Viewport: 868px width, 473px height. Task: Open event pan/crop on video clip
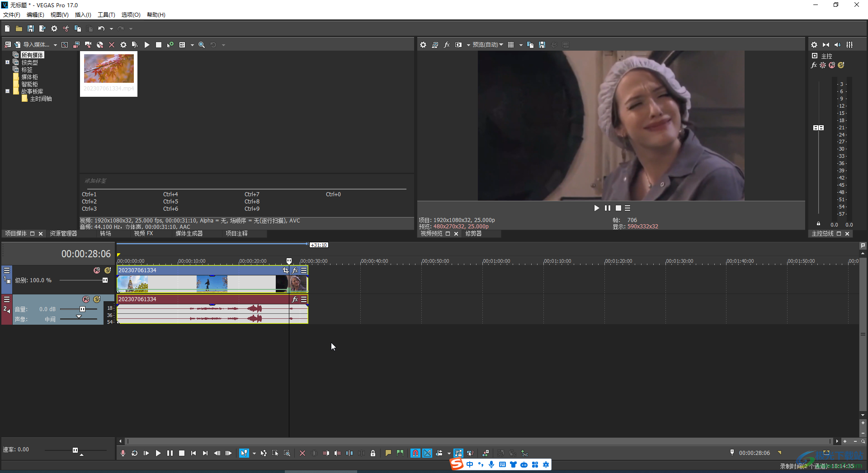point(285,270)
